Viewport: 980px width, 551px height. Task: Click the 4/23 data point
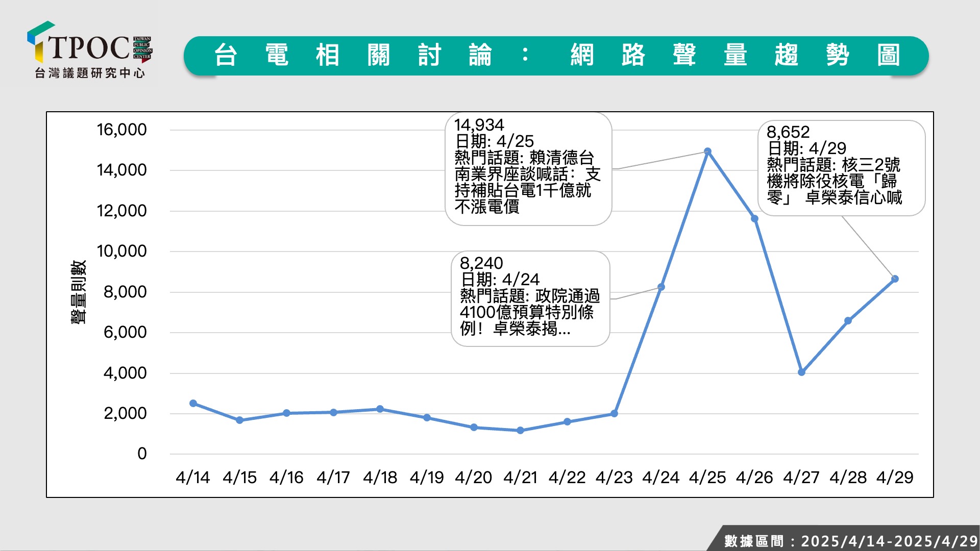[x=614, y=414]
